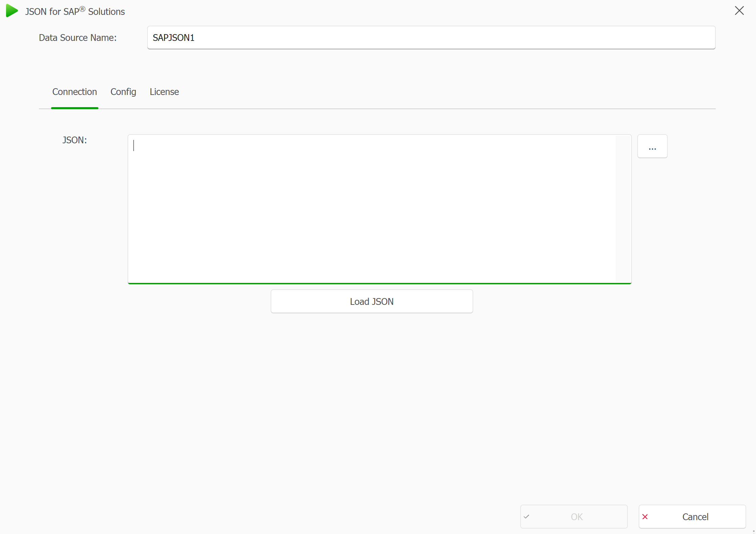
Task: Click the window title text
Action: click(75, 11)
